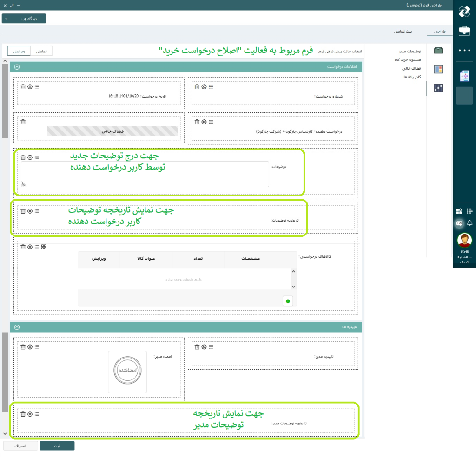The width and height of the screenshot is (476, 457).
Task: Click the green add row button in table
Action: point(288,301)
